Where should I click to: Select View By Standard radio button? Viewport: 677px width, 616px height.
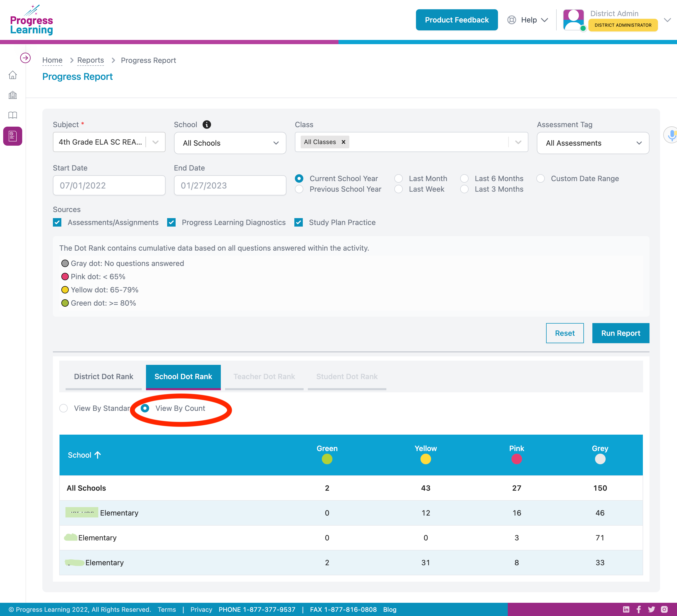(x=63, y=408)
